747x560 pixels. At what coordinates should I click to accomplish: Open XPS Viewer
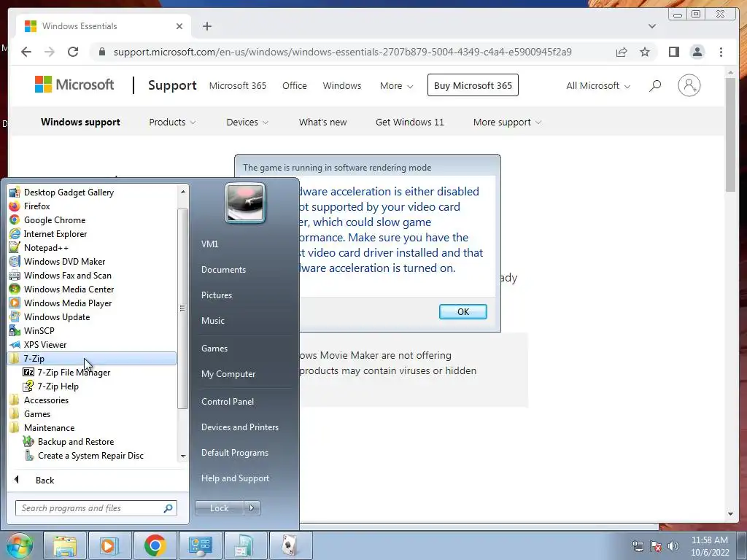point(44,344)
